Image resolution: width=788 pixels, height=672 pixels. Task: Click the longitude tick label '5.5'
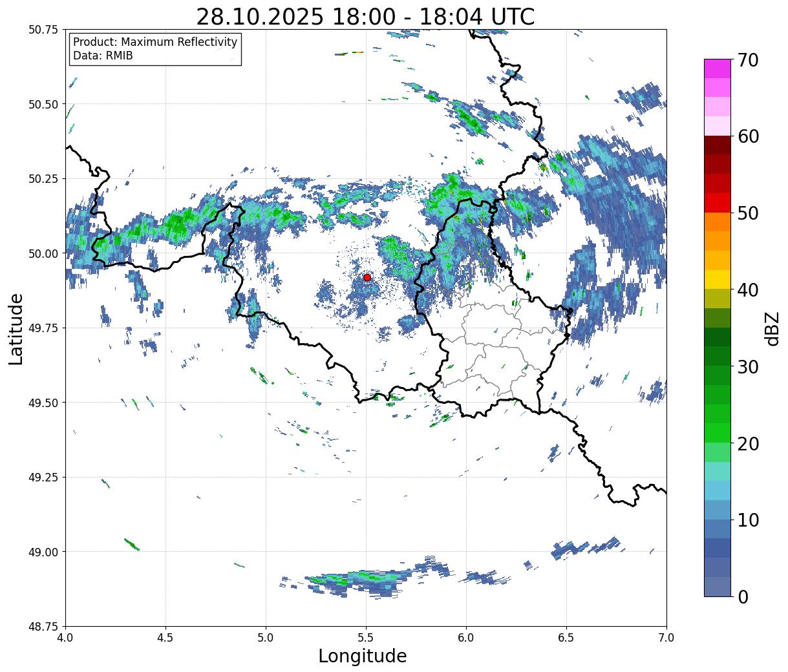coord(366,638)
